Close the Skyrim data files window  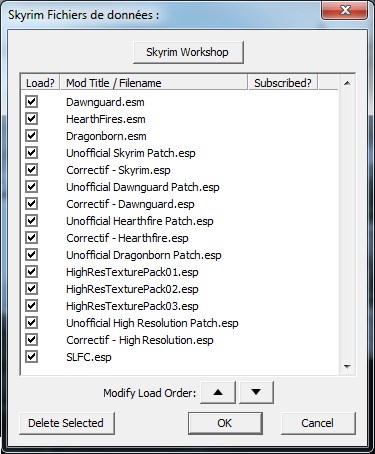345,10
